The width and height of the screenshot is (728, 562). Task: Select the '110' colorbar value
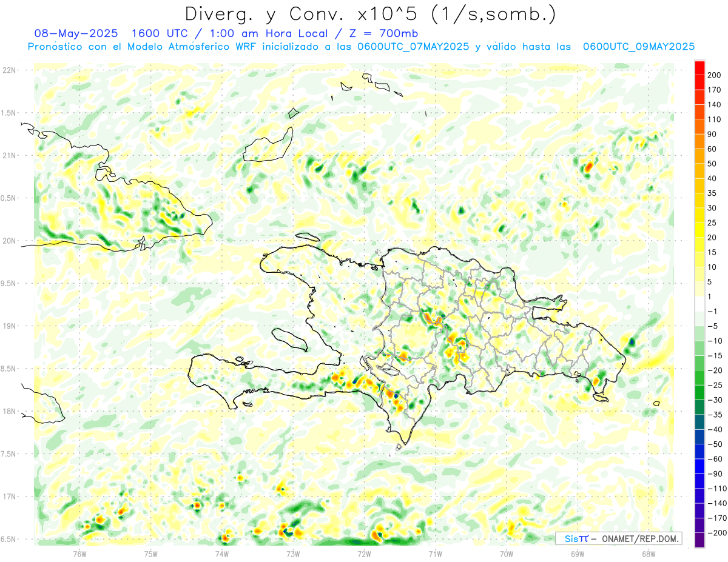click(714, 119)
